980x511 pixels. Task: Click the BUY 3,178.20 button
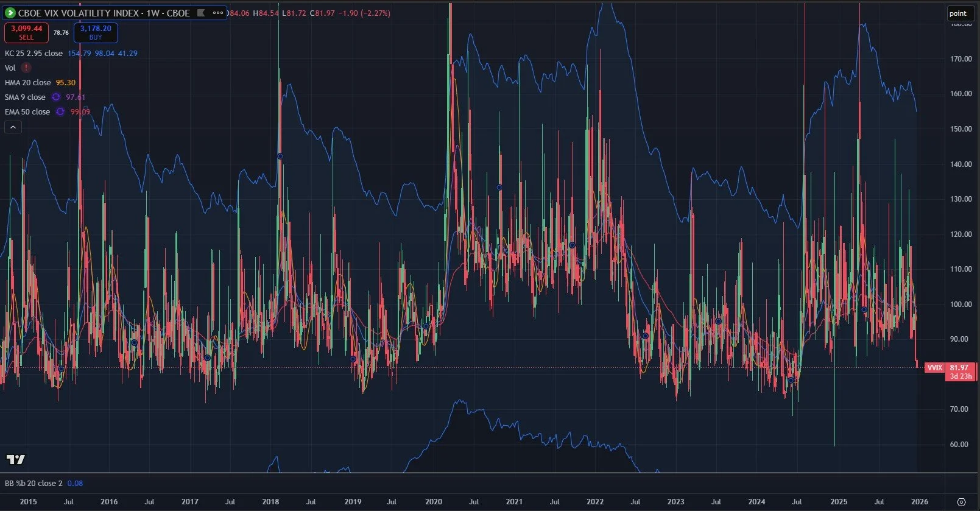[96, 32]
